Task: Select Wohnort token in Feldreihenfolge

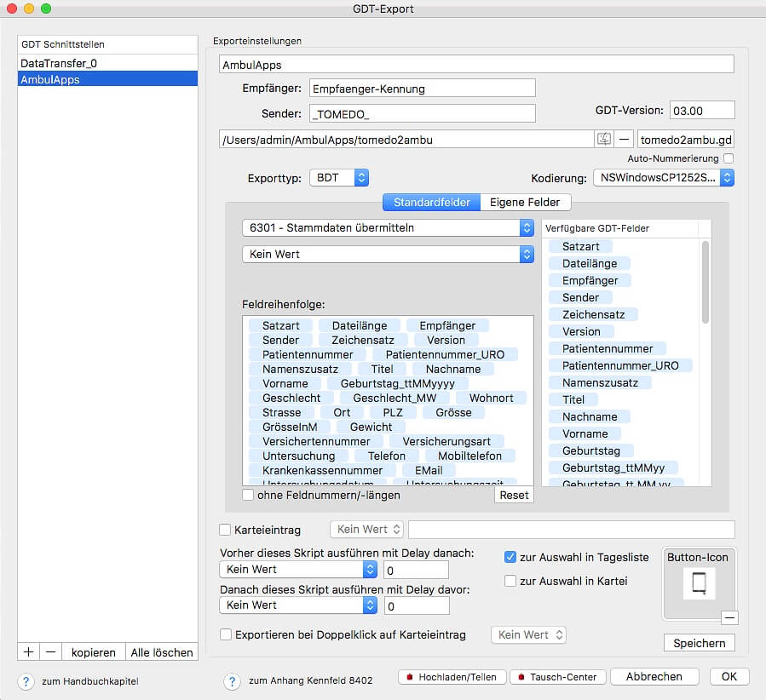Action: click(491, 399)
